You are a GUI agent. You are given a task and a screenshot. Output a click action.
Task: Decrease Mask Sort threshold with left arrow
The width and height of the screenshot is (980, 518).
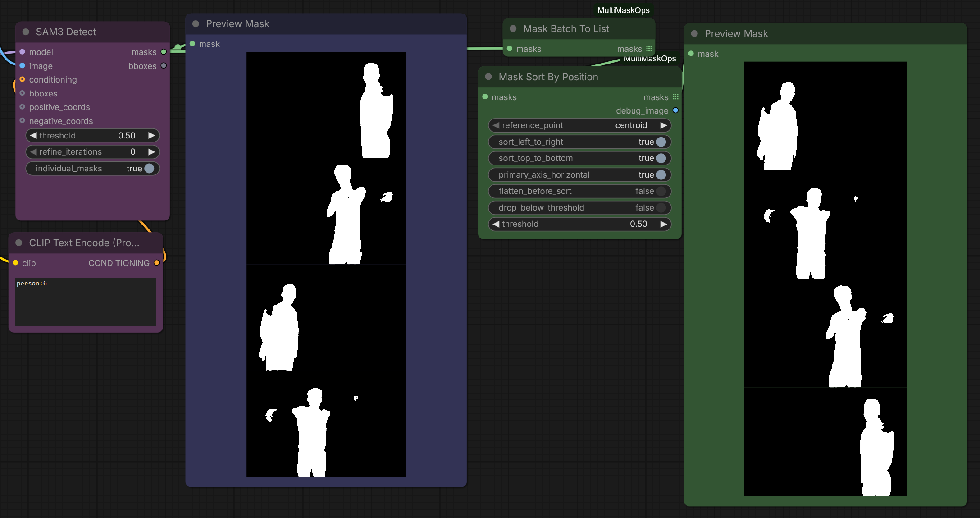(496, 224)
